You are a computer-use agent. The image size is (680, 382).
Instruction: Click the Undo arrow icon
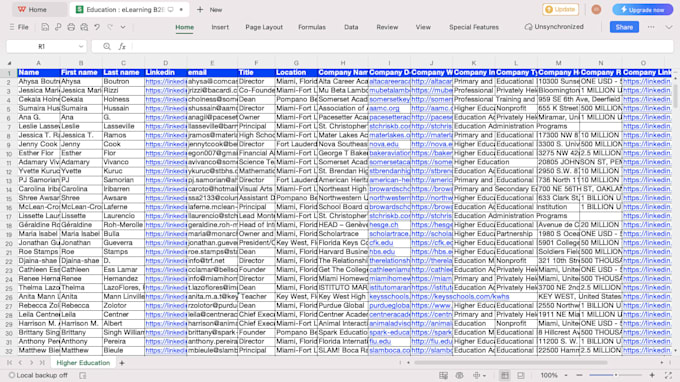coord(97,27)
